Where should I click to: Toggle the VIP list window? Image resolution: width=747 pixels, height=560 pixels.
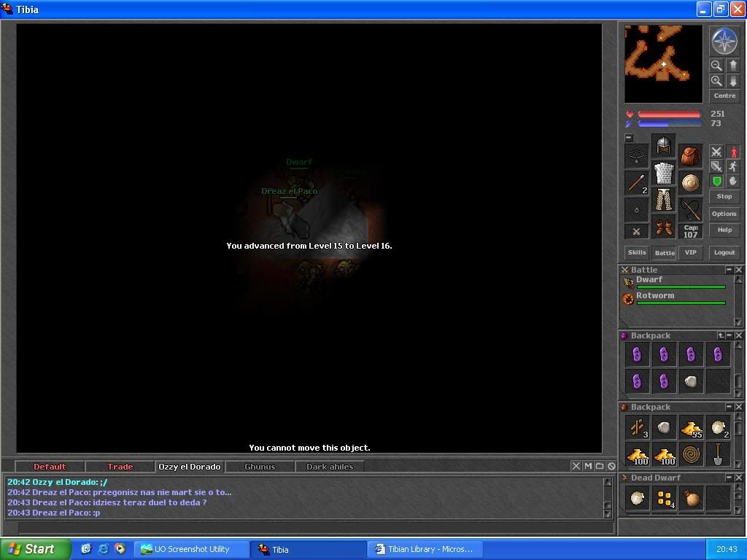point(690,252)
